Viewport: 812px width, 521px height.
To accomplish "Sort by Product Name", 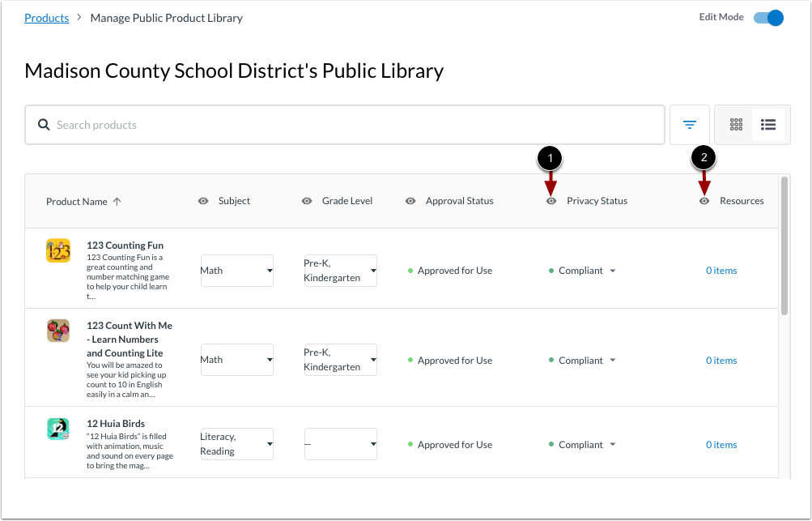I will click(83, 201).
